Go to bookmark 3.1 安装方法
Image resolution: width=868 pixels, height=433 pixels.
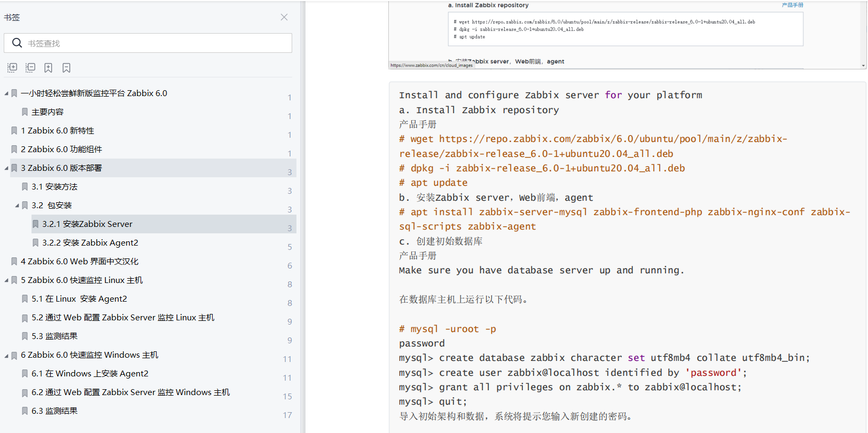[54, 186]
